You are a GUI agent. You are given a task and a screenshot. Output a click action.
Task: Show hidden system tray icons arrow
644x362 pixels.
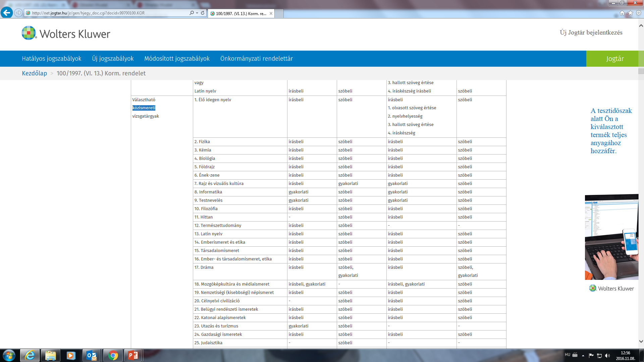click(x=583, y=356)
